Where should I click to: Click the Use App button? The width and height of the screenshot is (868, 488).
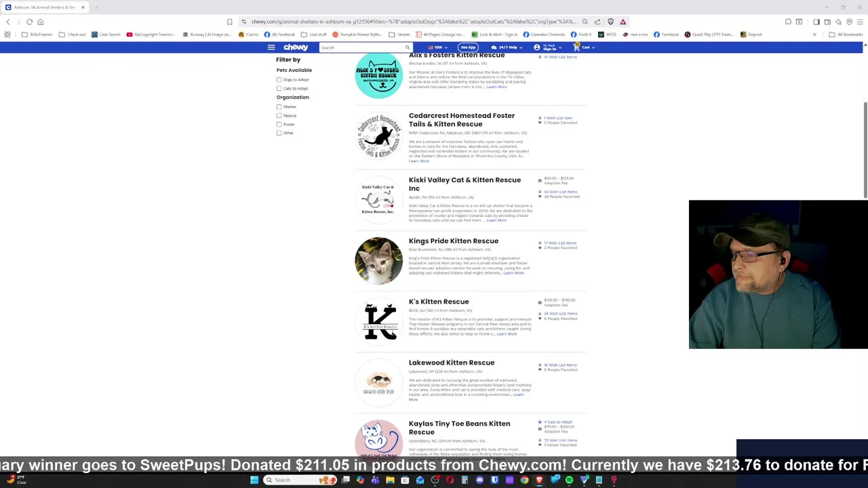[x=468, y=47]
